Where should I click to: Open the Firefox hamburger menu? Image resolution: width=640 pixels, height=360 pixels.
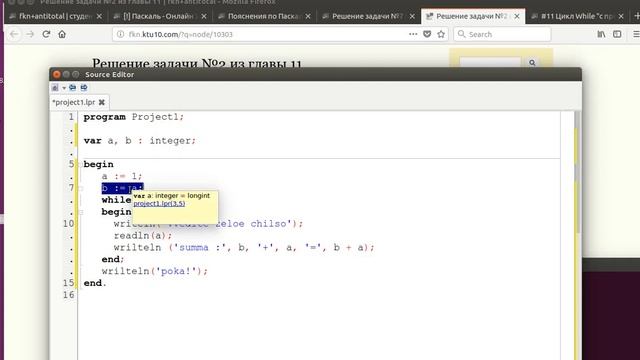click(x=636, y=34)
